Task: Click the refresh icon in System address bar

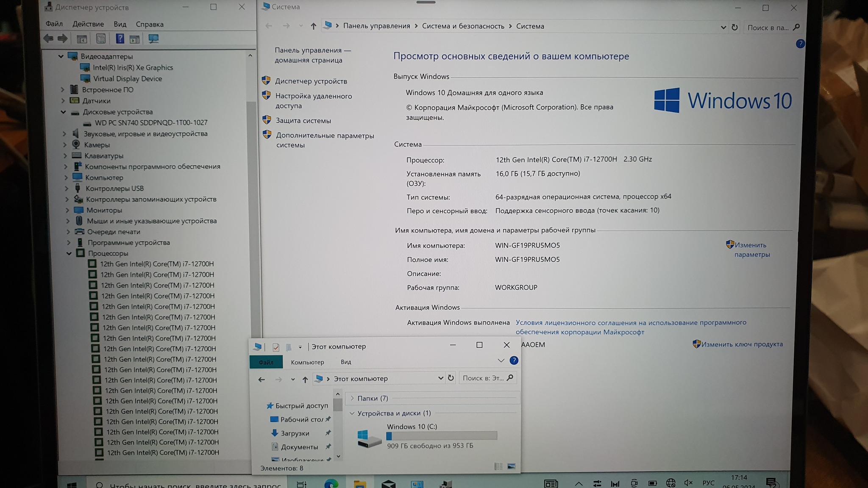Action: [x=734, y=27]
